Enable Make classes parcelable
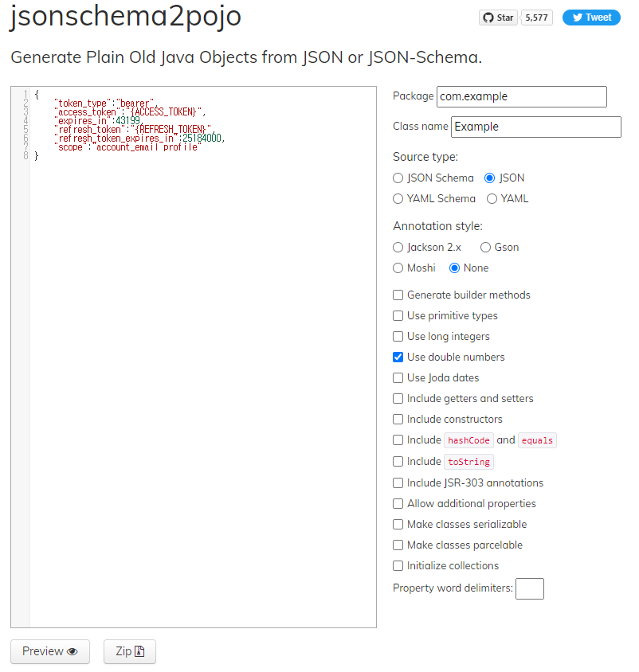The height and width of the screenshot is (672, 639). point(398,545)
